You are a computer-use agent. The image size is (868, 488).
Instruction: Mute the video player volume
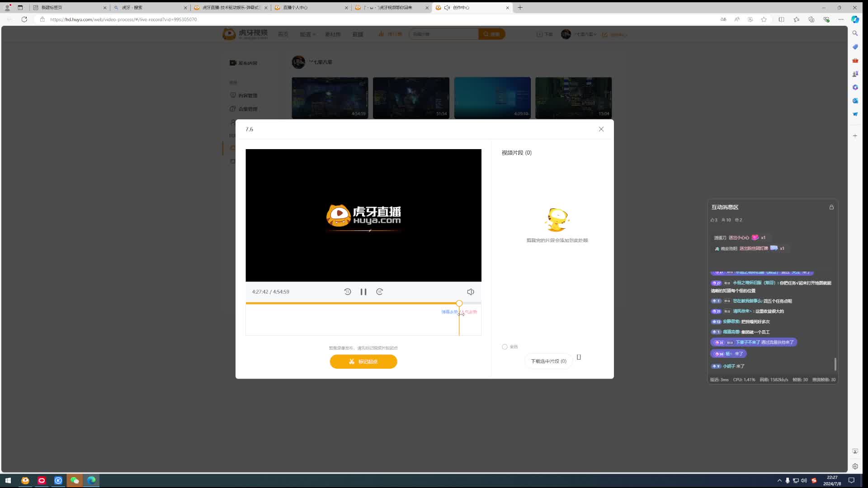(x=471, y=292)
